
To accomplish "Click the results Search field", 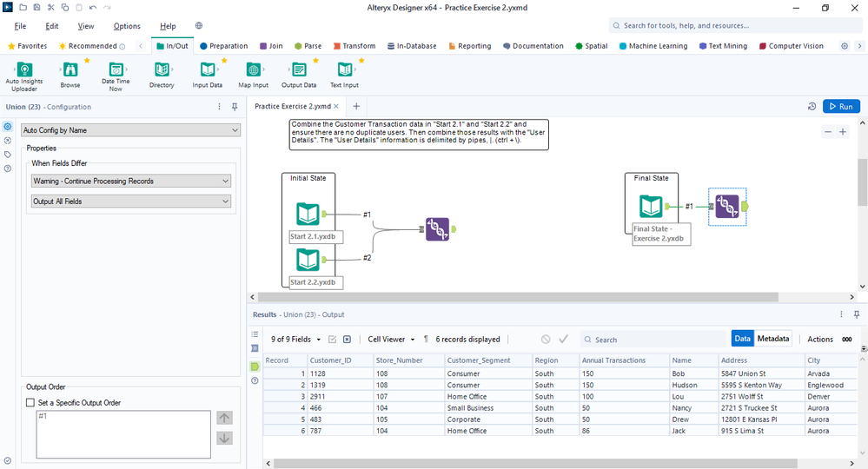I will point(652,340).
